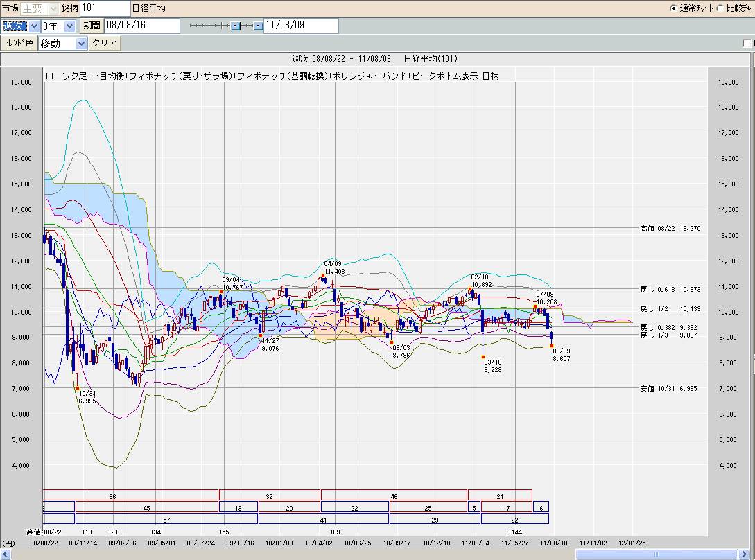Viewport: 755px width, 560px height.
Task: Click the cycle box labeled 13
Action: click(238, 507)
